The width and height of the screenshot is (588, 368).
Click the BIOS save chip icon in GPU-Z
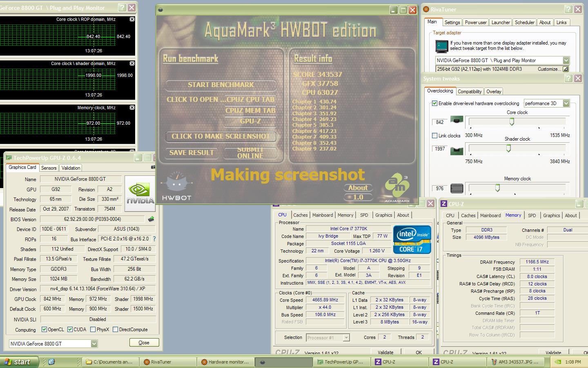[151, 219]
